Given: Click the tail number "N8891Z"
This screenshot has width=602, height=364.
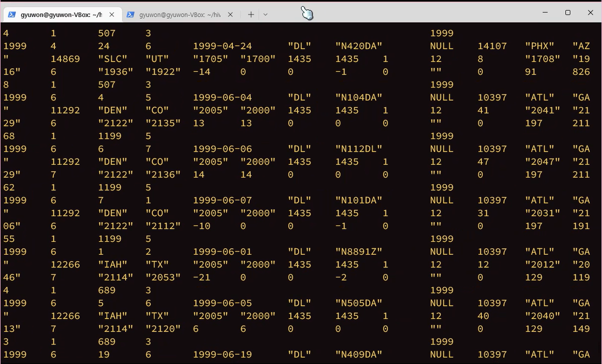Looking at the screenshot, I should (358, 252).
